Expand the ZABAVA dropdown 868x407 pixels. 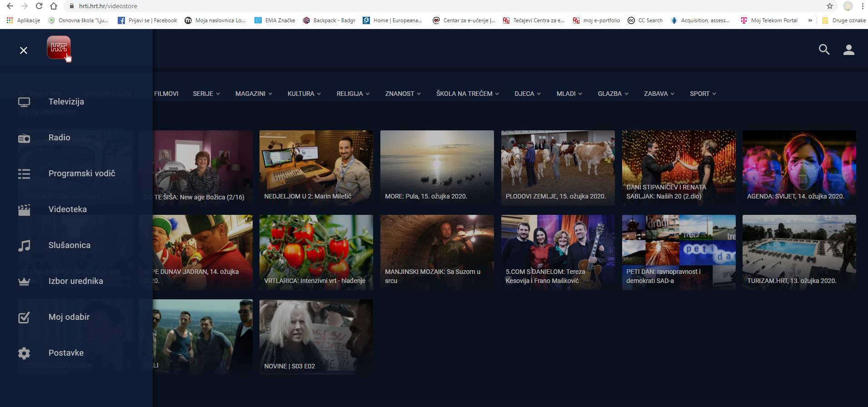pyautogui.click(x=659, y=94)
